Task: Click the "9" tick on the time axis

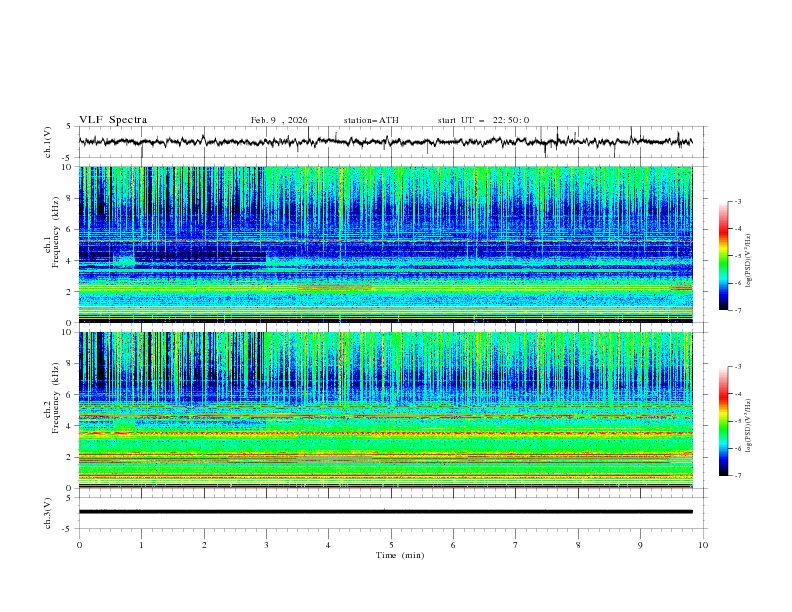Action: [640, 545]
